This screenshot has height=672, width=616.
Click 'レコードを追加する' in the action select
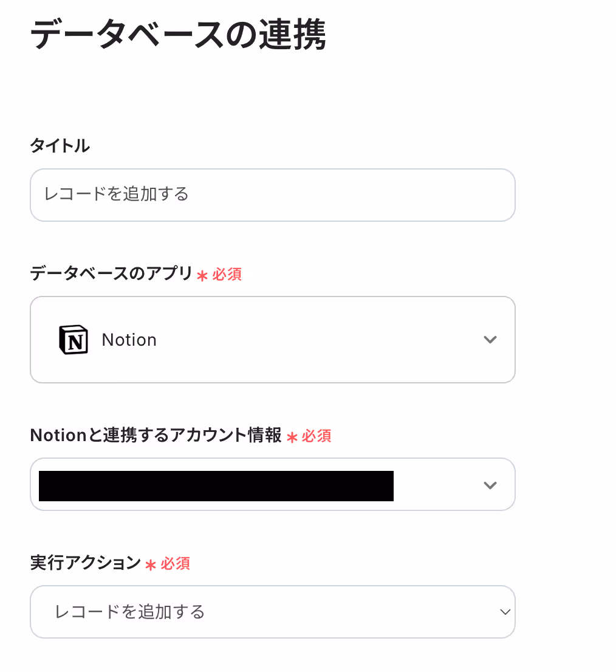click(x=130, y=612)
